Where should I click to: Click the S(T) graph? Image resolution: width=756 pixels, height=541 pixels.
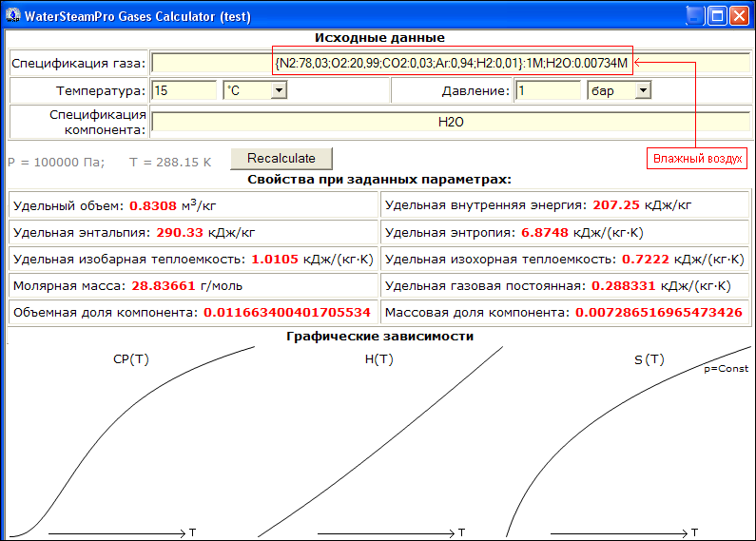pos(628,441)
